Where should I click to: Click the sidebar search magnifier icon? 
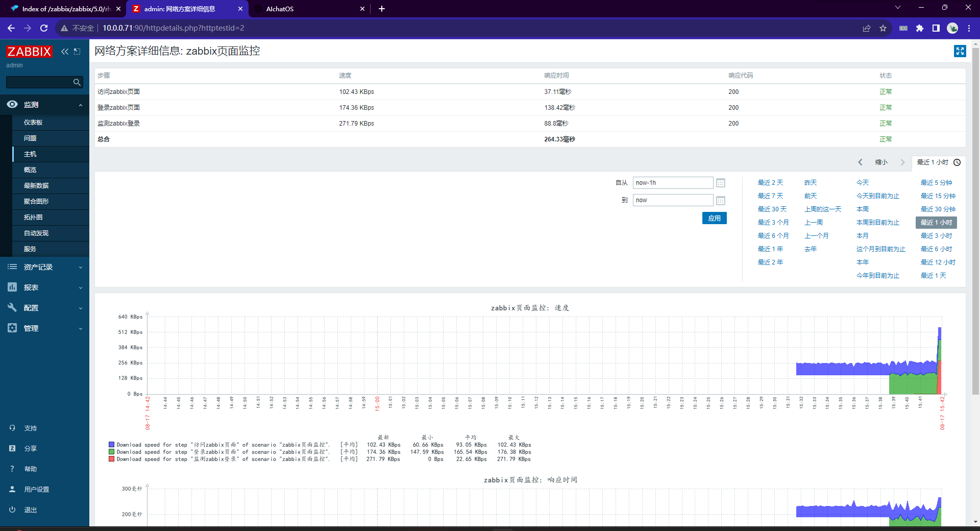click(77, 82)
